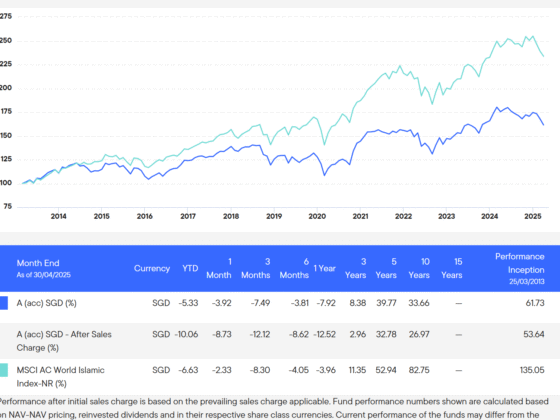The image size is (560, 420).
Task: Click the blue A (acc) SGD legend swatch
Action: pos(4,303)
